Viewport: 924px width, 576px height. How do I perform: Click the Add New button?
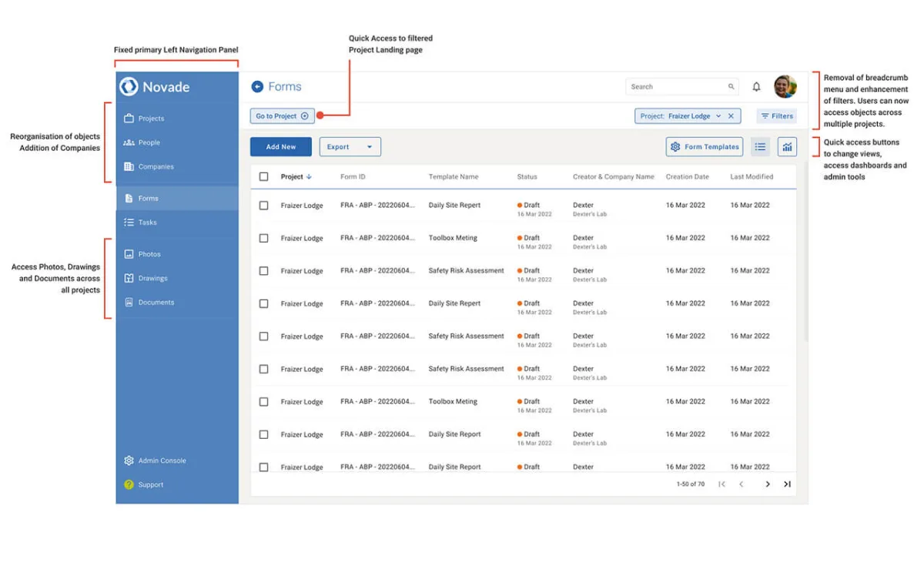click(281, 147)
